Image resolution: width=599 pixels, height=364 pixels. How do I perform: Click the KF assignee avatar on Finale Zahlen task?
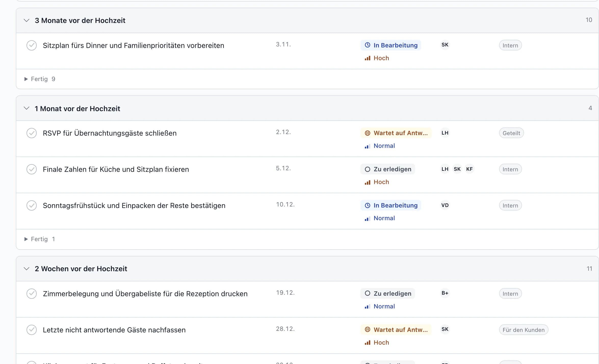(x=469, y=169)
